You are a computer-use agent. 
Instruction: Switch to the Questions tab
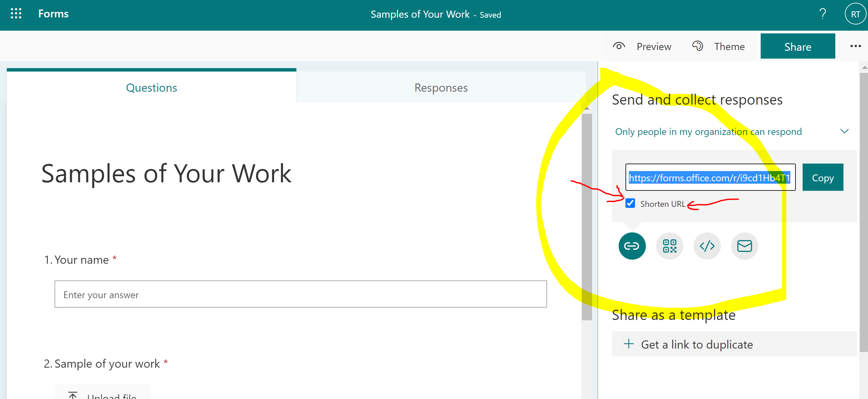tap(151, 88)
